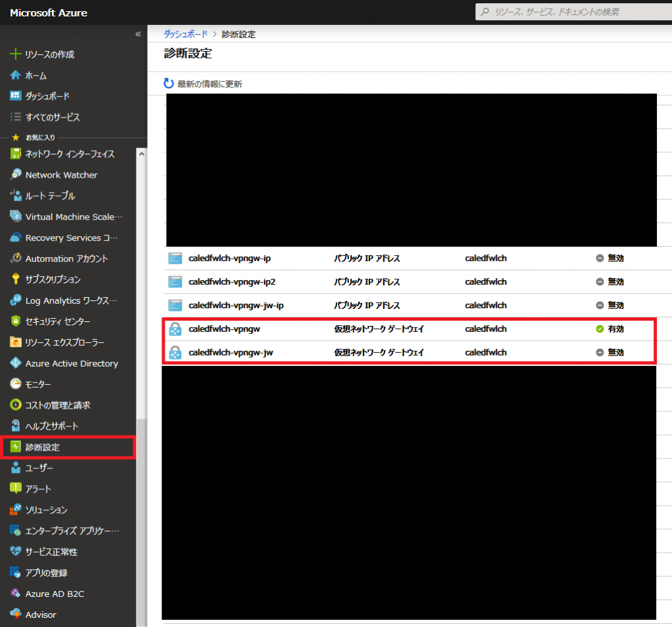Viewport: 672px width, 627px height.
Task: Click the refresh icon beside 最新の情報に更新
Action: click(x=169, y=83)
